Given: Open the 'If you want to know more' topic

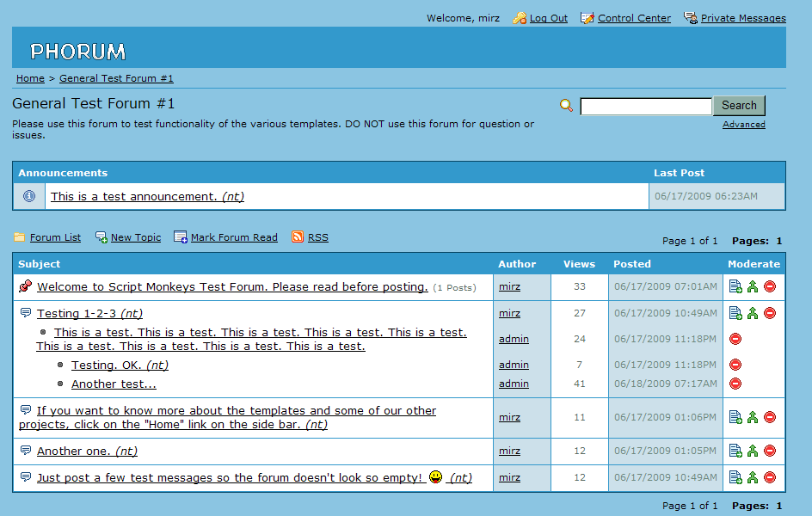Looking at the screenshot, I should click(227, 417).
